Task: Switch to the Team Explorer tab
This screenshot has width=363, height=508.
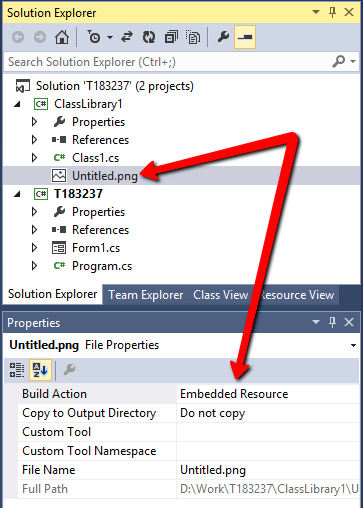Action: point(146,295)
